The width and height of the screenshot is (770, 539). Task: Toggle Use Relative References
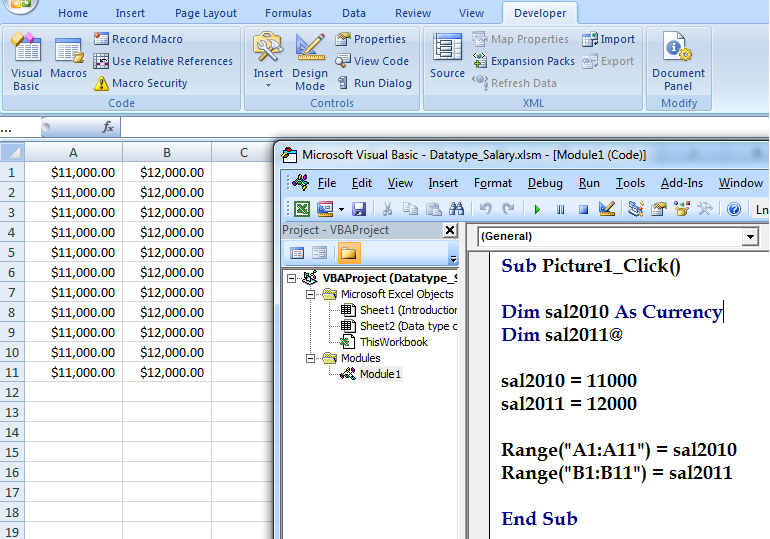[163, 61]
